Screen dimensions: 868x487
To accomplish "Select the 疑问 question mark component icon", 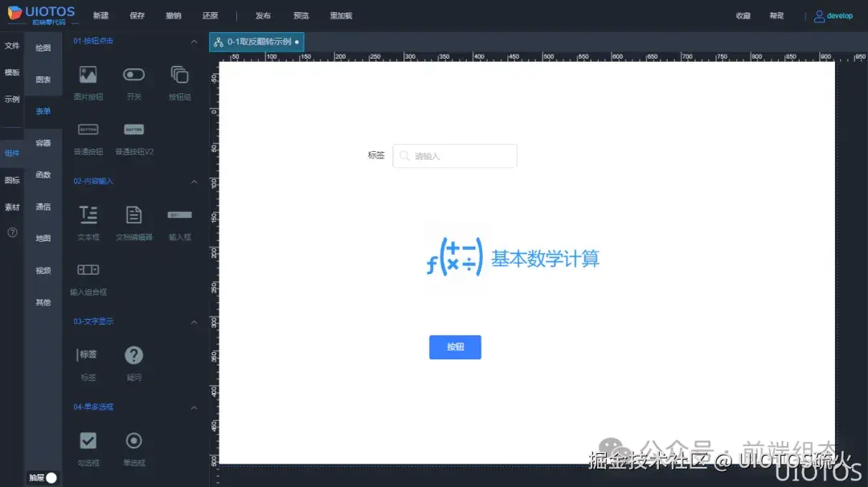I will pos(133,354).
